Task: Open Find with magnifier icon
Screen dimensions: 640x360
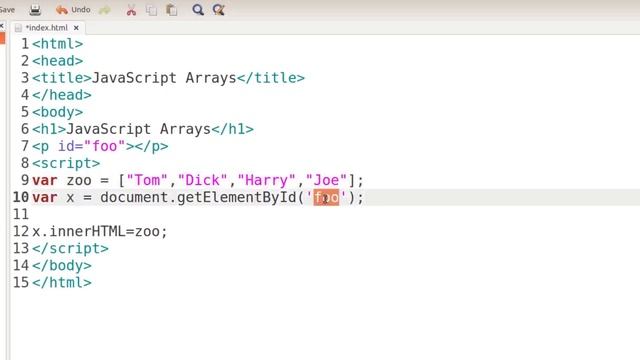Action: [x=198, y=9]
